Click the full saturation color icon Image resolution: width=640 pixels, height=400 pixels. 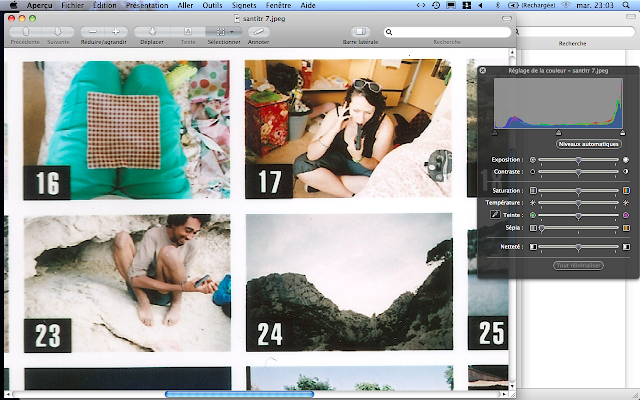[626, 191]
